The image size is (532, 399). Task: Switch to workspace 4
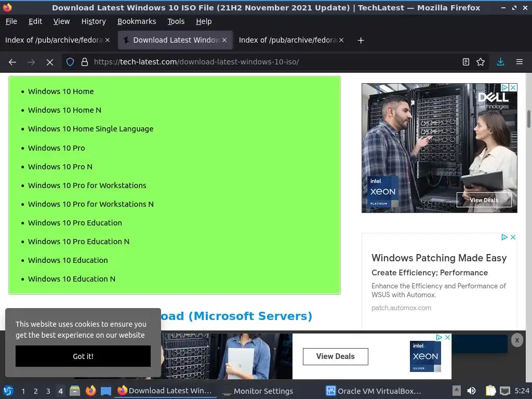click(x=60, y=391)
